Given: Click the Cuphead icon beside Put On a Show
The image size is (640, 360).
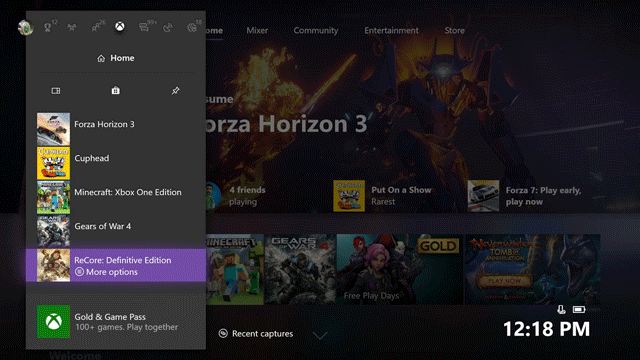Looking at the screenshot, I should tap(349, 196).
